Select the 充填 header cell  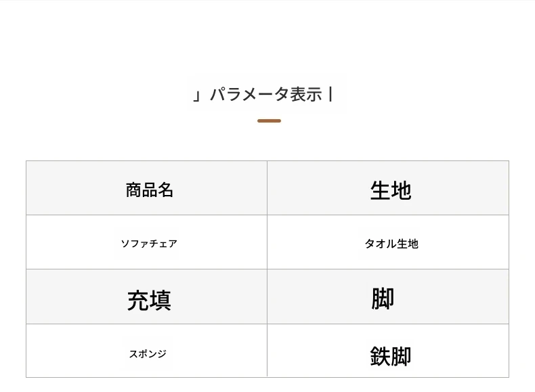147,297
